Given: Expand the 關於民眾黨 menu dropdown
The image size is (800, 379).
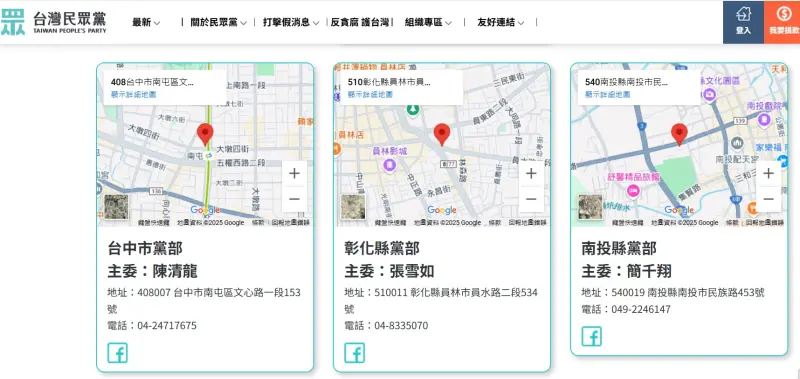Looking at the screenshot, I should click(x=218, y=22).
